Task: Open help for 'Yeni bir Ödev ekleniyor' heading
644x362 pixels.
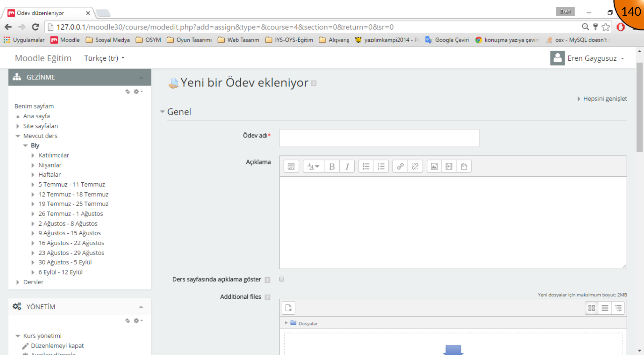Action: click(313, 83)
